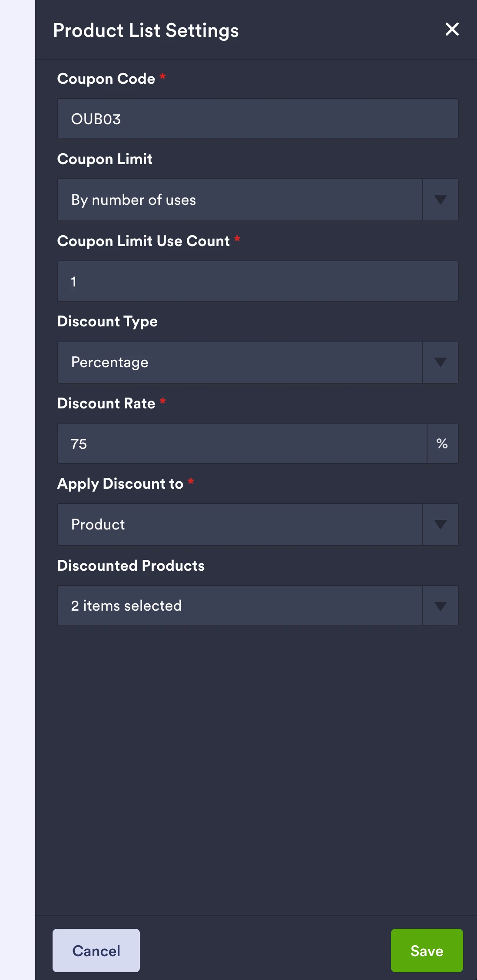
Task: Click the percent symbol beside Discount Rate
Action: pos(443,443)
